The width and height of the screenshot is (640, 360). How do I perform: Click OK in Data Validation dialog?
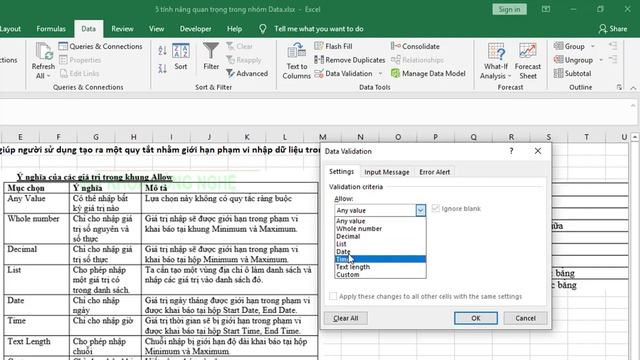coord(476,318)
